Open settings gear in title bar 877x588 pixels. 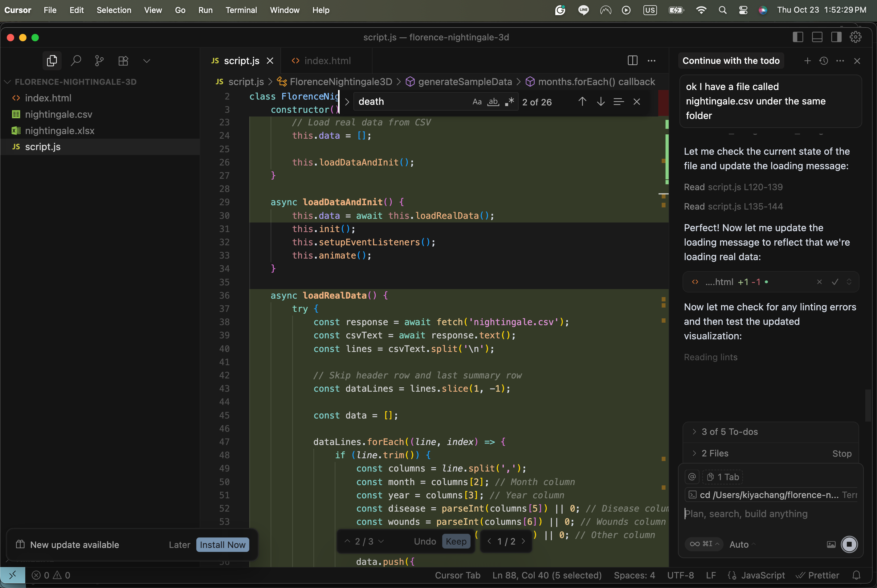855,37
